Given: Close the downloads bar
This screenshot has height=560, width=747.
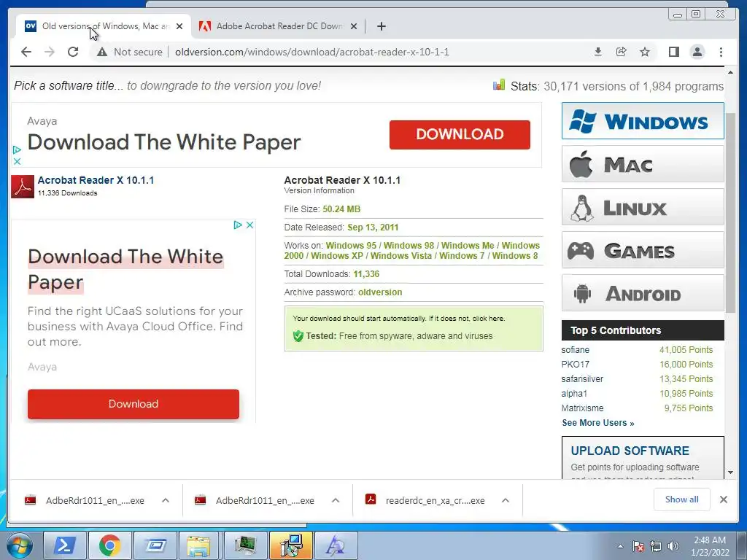Looking at the screenshot, I should tap(723, 499).
